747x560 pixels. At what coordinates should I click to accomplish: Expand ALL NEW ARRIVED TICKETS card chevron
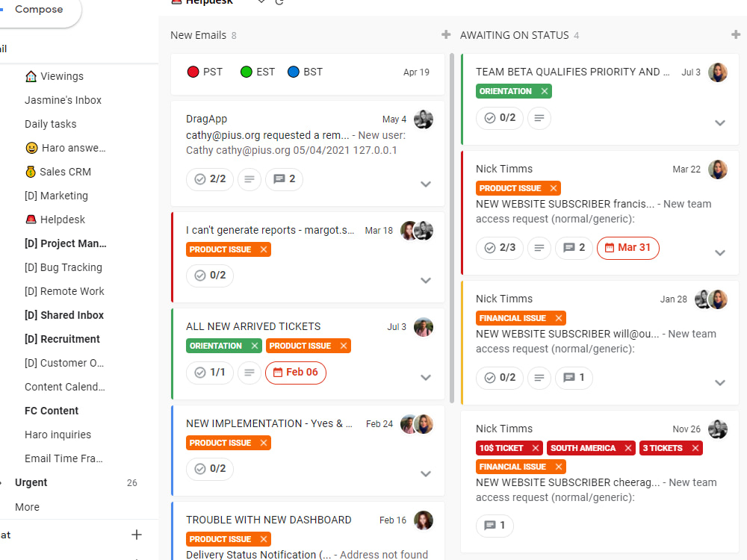pos(426,378)
